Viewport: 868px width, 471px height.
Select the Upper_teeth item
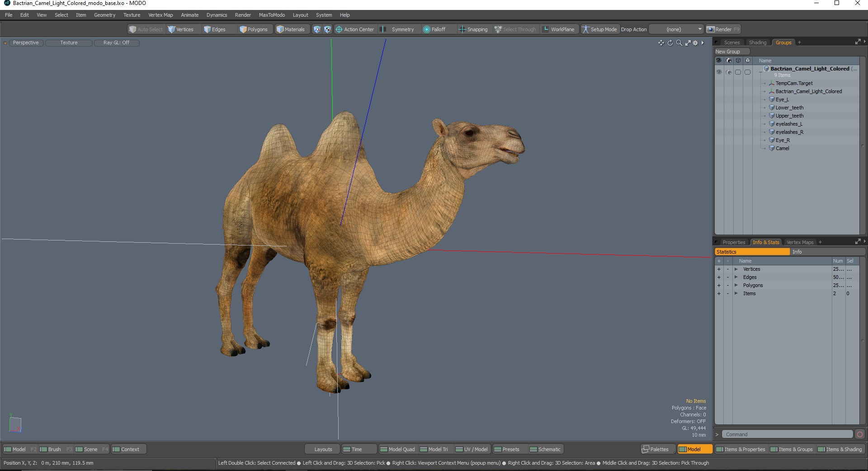pyautogui.click(x=789, y=116)
